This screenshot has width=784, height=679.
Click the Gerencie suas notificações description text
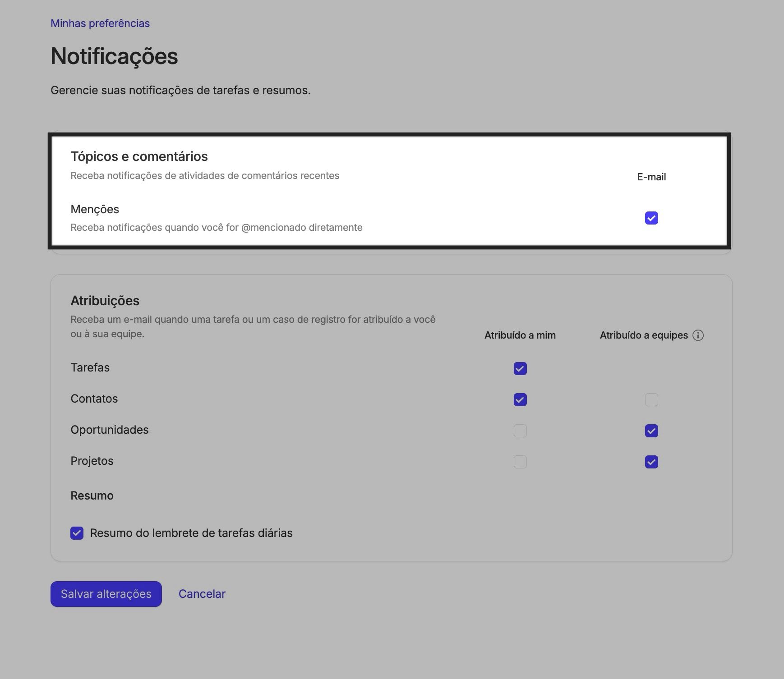pyautogui.click(x=180, y=90)
